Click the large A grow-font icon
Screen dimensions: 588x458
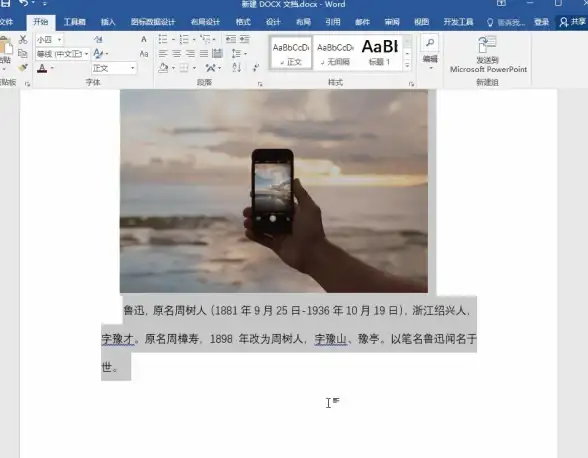144,39
